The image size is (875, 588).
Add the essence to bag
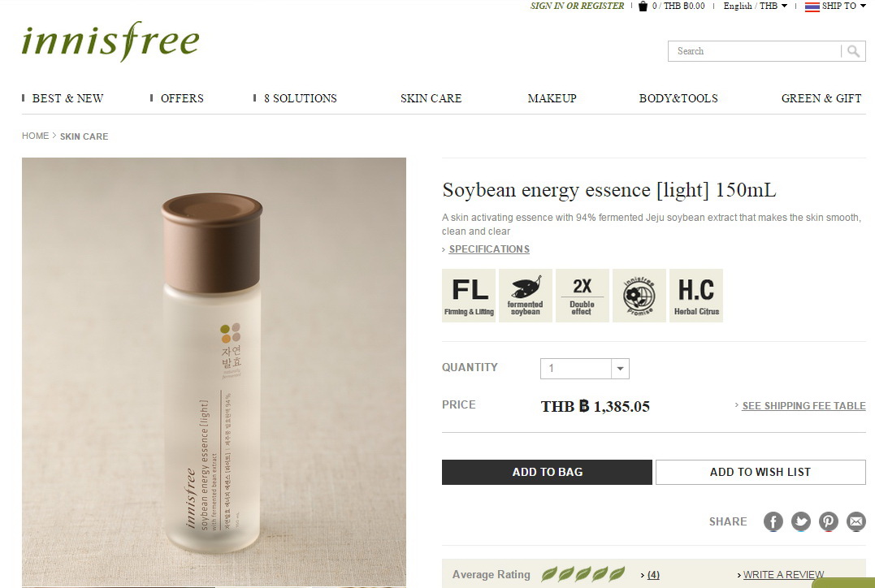pos(547,472)
